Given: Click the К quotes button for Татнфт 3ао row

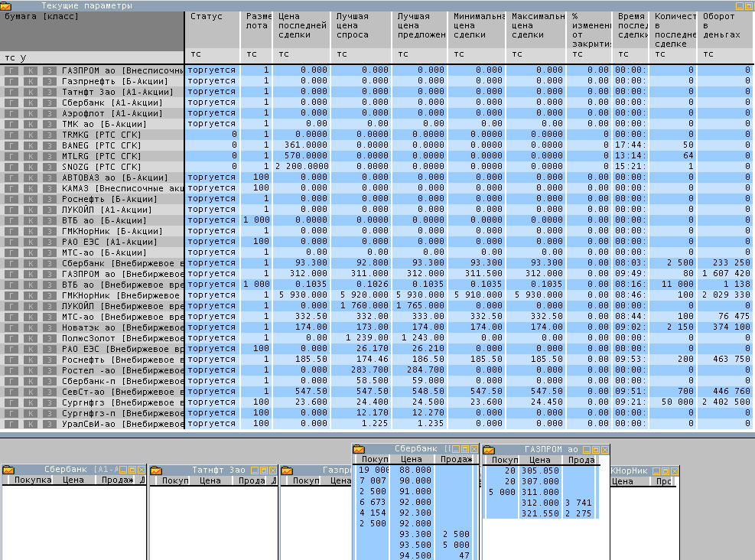Looking at the screenshot, I should pyautogui.click(x=31, y=92).
